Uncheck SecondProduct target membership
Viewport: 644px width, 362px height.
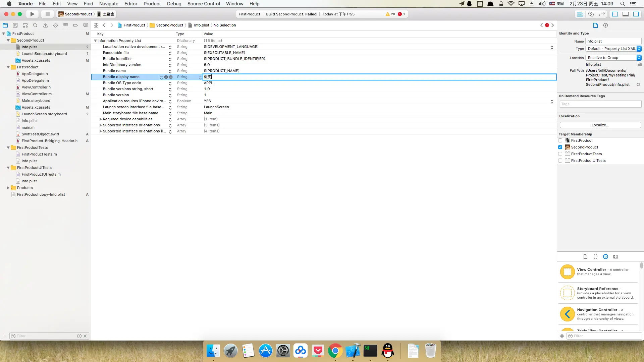pos(560,147)
